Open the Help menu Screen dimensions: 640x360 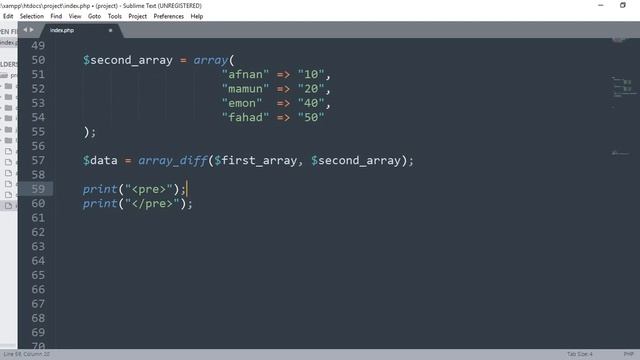pyautogui.click(x=197, y=16)
